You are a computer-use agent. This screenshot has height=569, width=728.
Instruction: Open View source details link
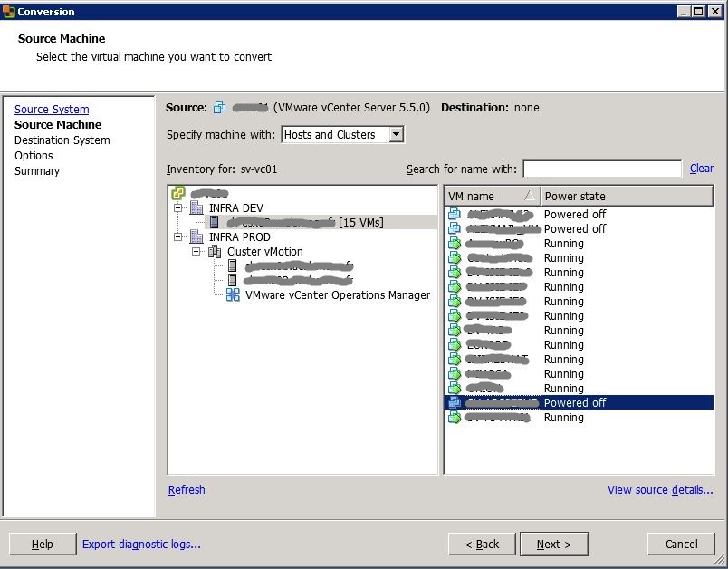pyautogui.click(x=660, y=489)
